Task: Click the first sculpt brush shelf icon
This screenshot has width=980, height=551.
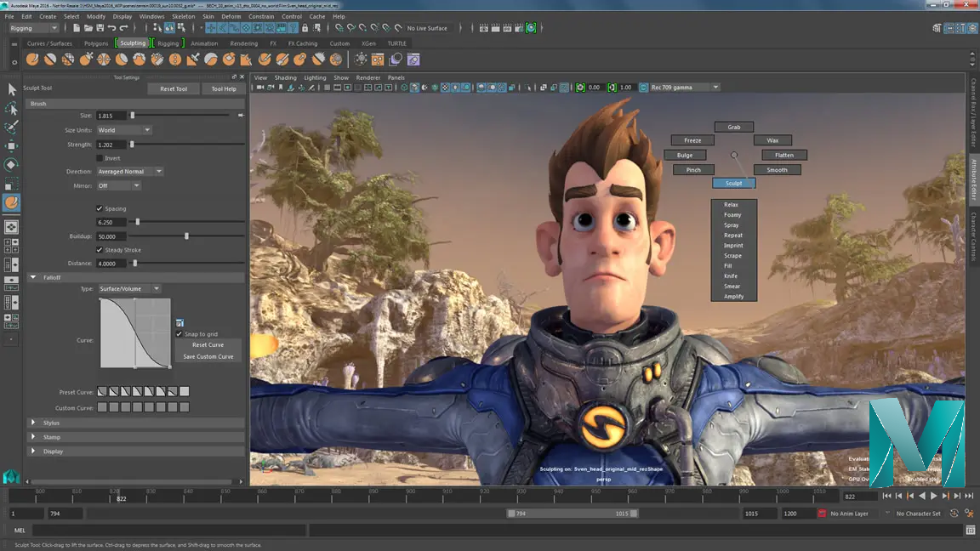Action: [32, 60]
